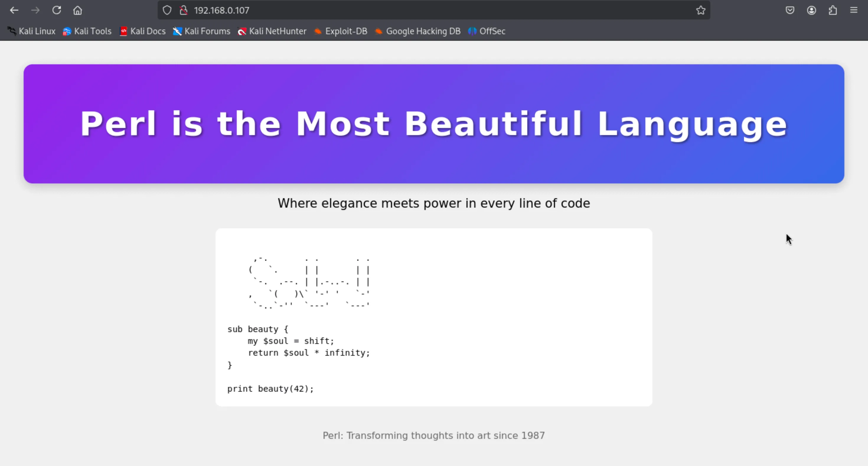
Task: Open the hamburger application menu
Action: [854, 10]
